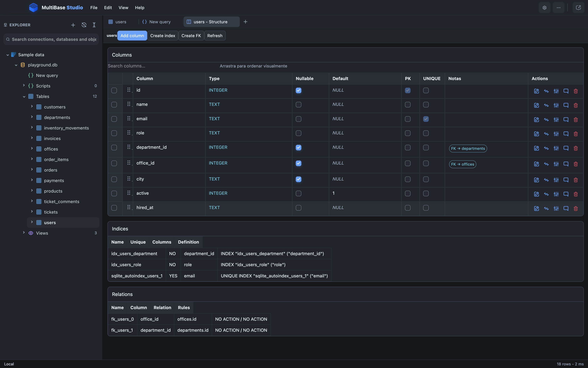Click the comment bubble icon for hired_at row
Image resolution: width=588 pixels, height=368 pixels.
coord(566,208)
